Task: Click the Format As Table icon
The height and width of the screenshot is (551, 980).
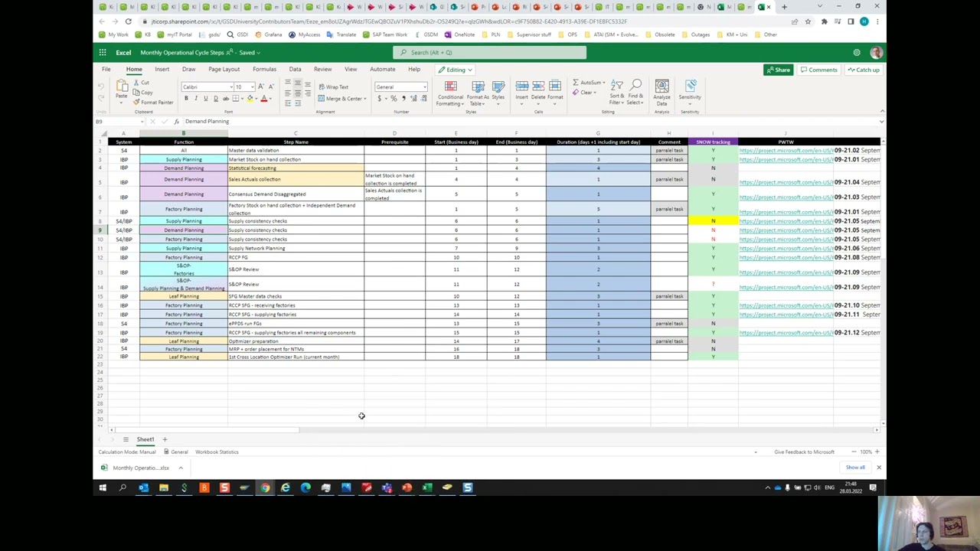Action: (479, 86)
